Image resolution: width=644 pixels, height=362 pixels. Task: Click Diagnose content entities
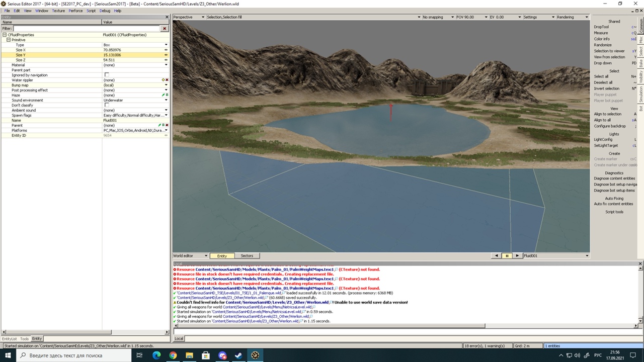(x=614, y=178)
